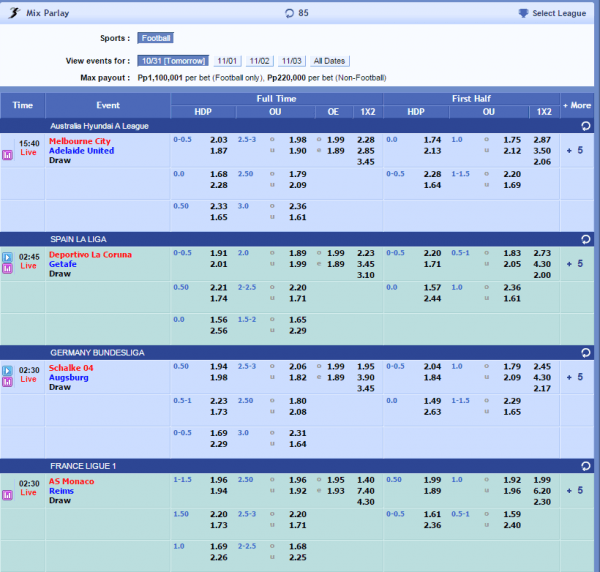
Task: Pick Deportivo under 1.5-2 odds 2.29
Action: pos(298,331)
